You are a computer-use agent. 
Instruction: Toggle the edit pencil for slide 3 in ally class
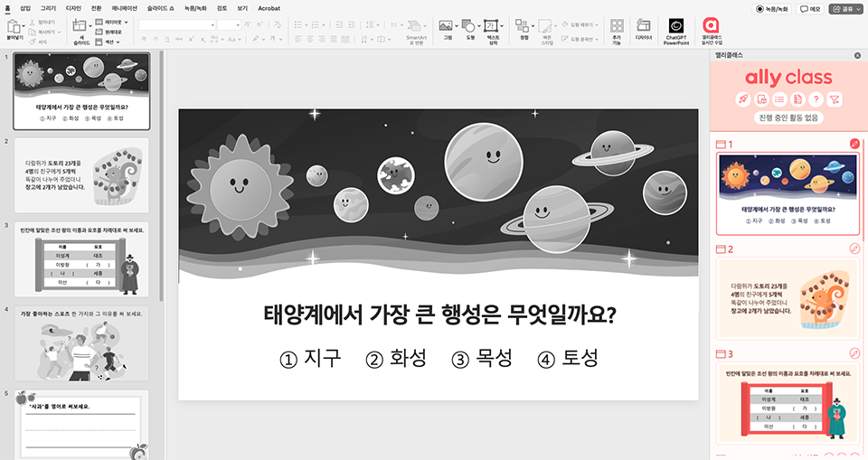coord(854,353)
